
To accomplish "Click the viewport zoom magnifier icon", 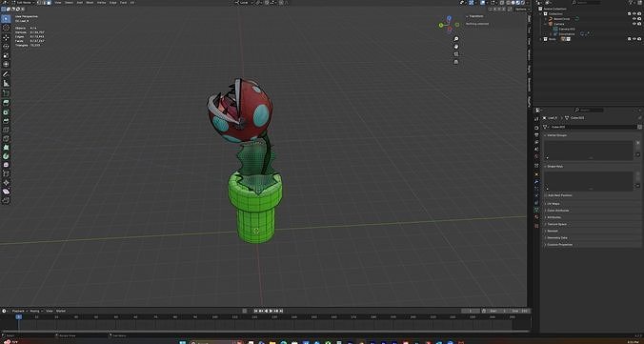I will point(456,39).
